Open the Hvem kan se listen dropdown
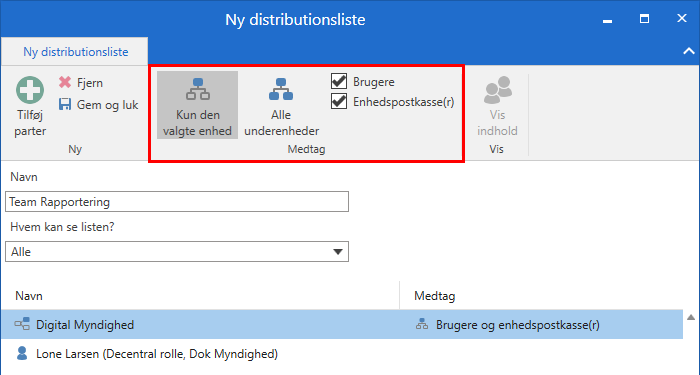Screen dimensions: 700x375 tap(177, 252)
